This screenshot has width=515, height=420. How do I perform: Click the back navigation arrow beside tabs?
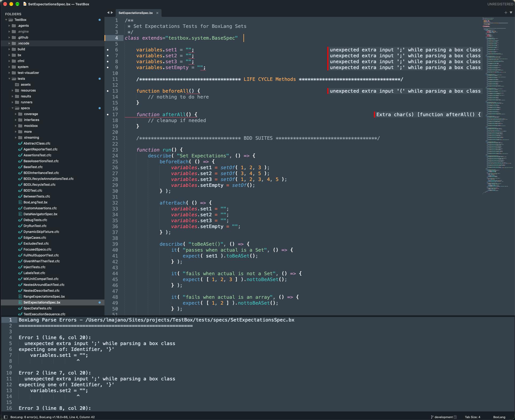108,13
